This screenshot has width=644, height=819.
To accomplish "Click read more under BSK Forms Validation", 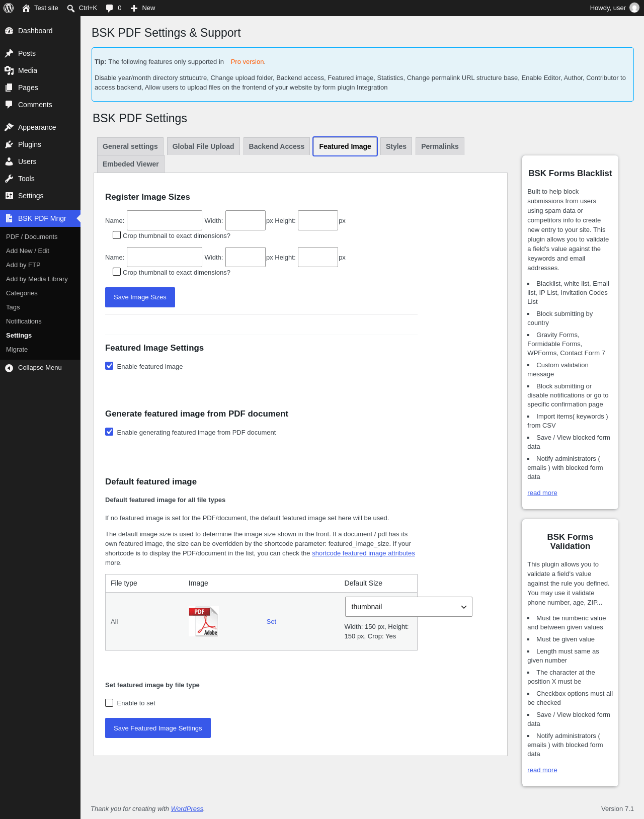I will click(542, 770).
